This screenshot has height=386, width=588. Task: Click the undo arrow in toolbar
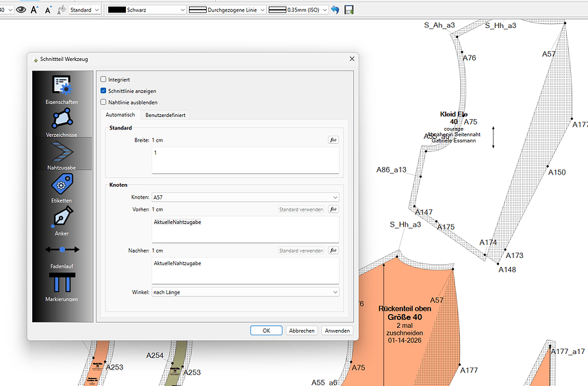pos(335,10)
